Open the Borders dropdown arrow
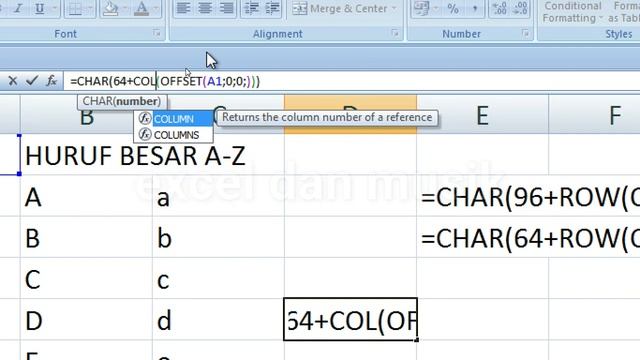640x360 pixels. click(x=91, y=8)
